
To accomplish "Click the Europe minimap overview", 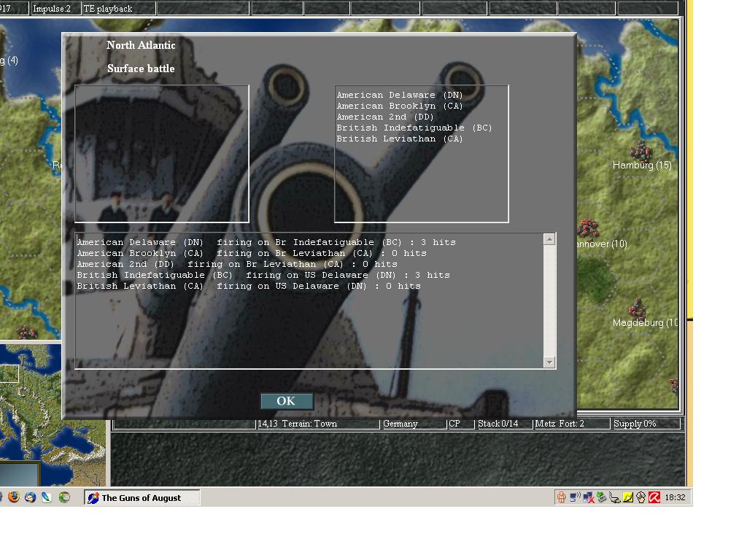I will click(53, 414).
